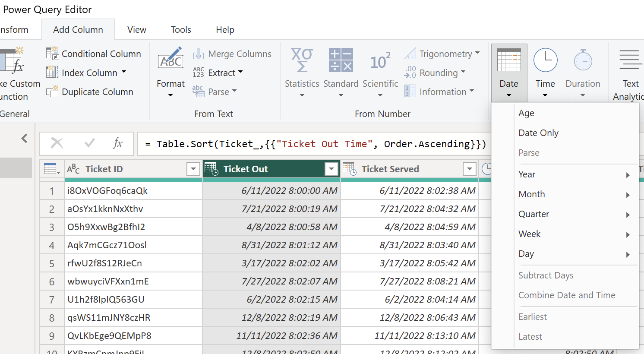Open the Time clock icon
This screenshot has width=644, height=354.
point(545,60)
